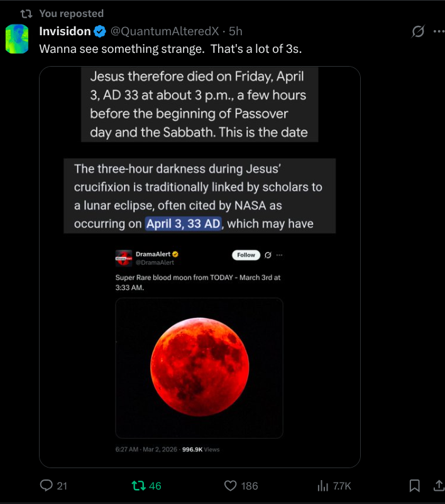The height and width of the screenshot is (504, 445).
Task: Bookmark this Invisidon post
Action: pos(415,486)
